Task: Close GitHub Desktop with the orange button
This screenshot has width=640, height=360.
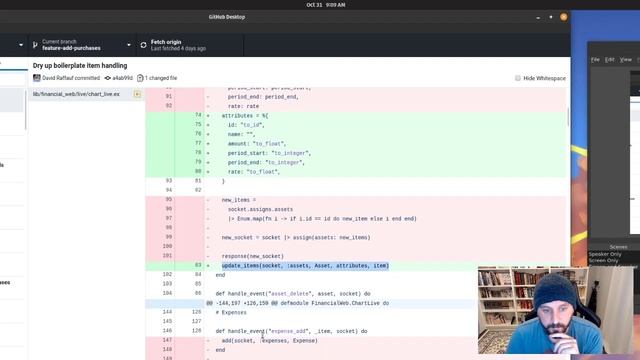Action: pyautogui.click(x=564, y=17)
